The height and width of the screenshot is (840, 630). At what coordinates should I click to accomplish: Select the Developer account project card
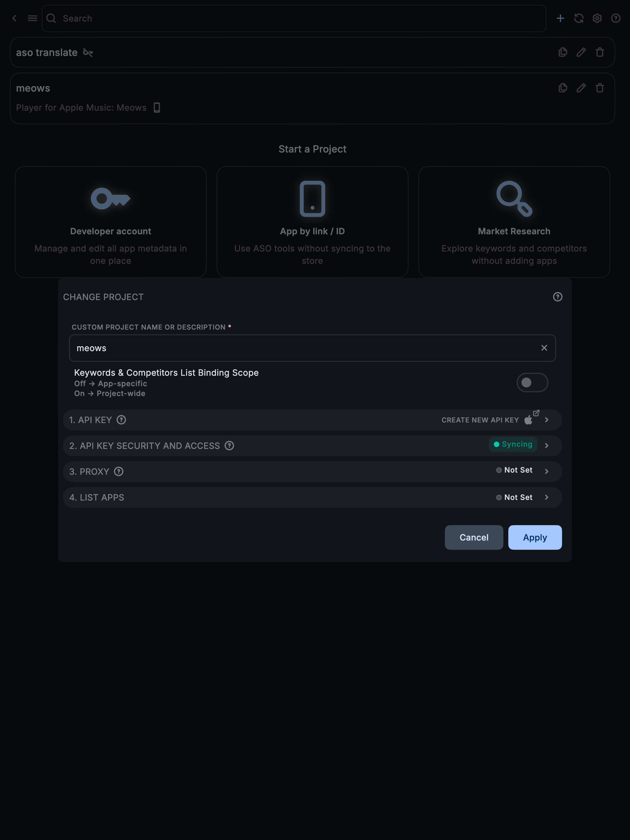pyautogui.click(x=110, y=222)
